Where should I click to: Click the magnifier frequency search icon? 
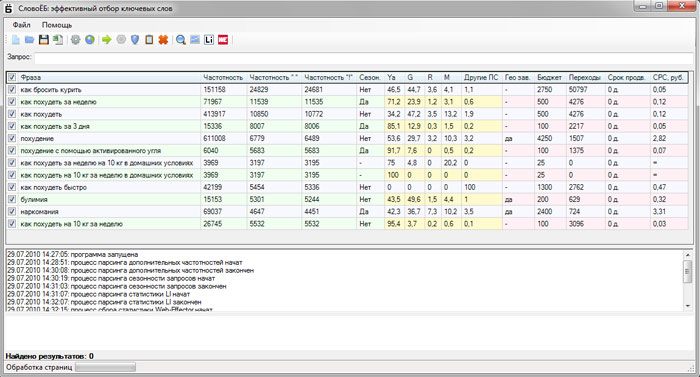click(x=180, y=40)
